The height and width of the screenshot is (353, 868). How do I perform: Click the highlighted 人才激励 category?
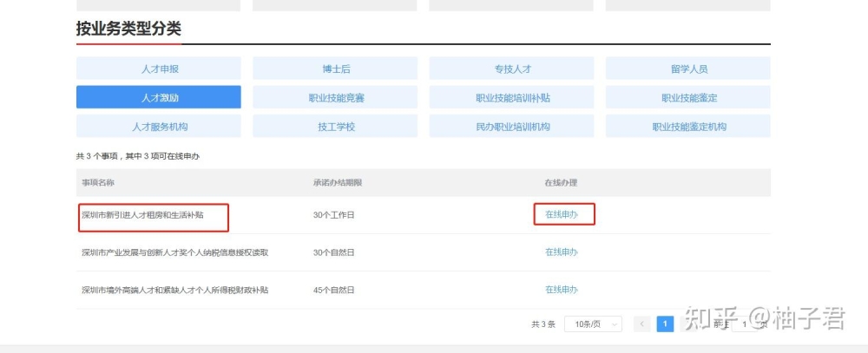click(x=159, y=97)
